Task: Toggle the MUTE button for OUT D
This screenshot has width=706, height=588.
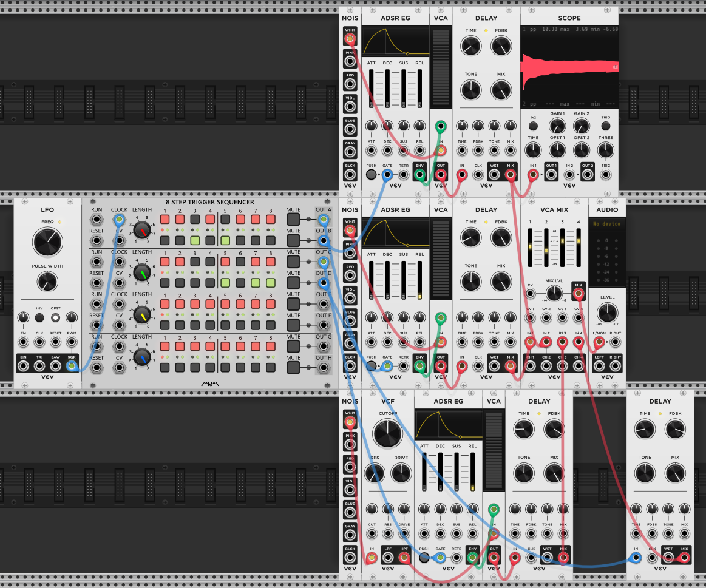Action: click(x=293, y=283)
